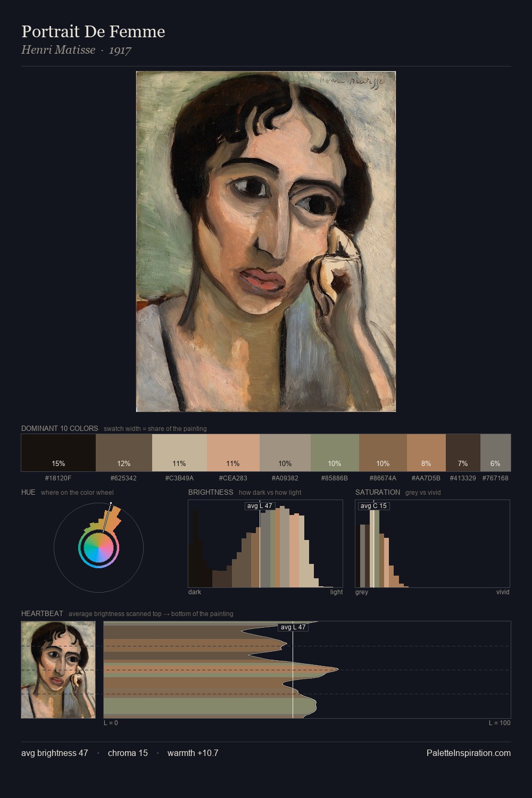Click the warmth +10.7 footer text
The width and height of the screenshot is (532, 798).
pos(193,753)
